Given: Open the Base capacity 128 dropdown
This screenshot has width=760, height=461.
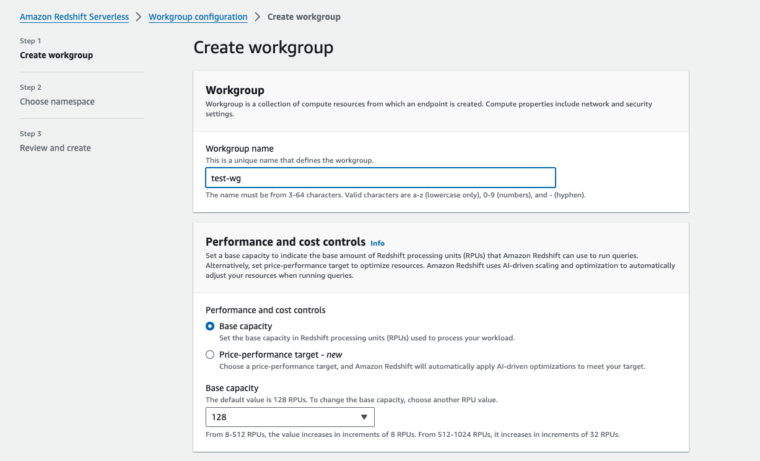Looking at the screenshot, I should click(x=290, y=417).
